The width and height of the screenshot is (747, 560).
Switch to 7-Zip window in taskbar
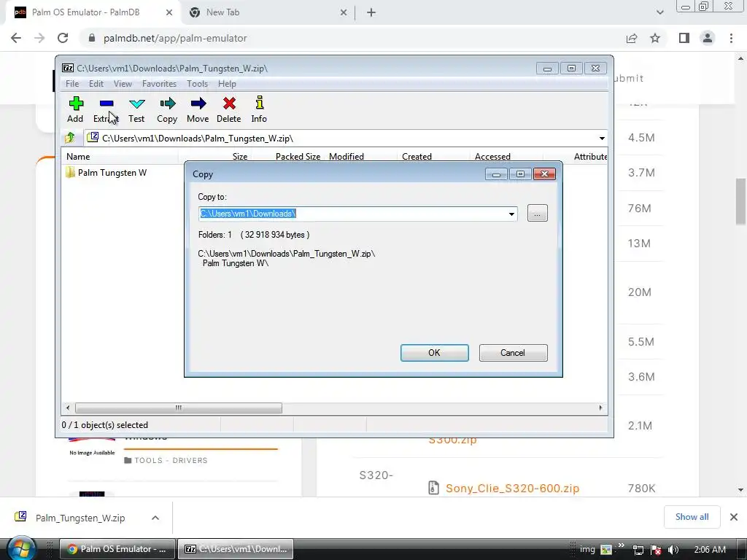click(236, 549)
